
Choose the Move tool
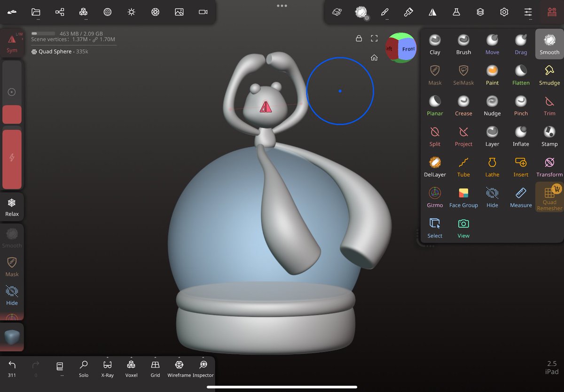(x=492, y=44)
